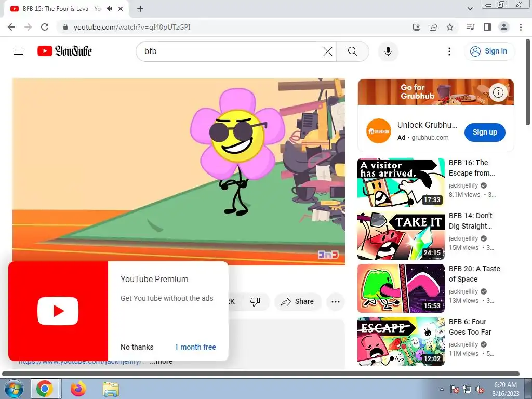
Task: Go forward with browser forward arrow
Action: coord(28,27)
